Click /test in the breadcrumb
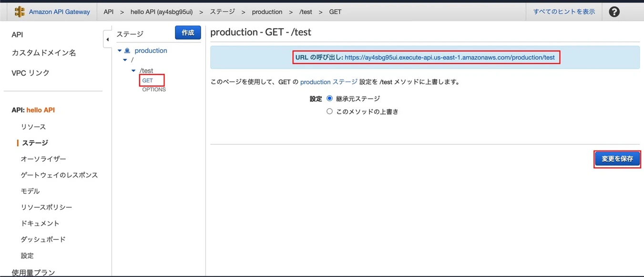 pyautogui.click(x=306, y=12)
